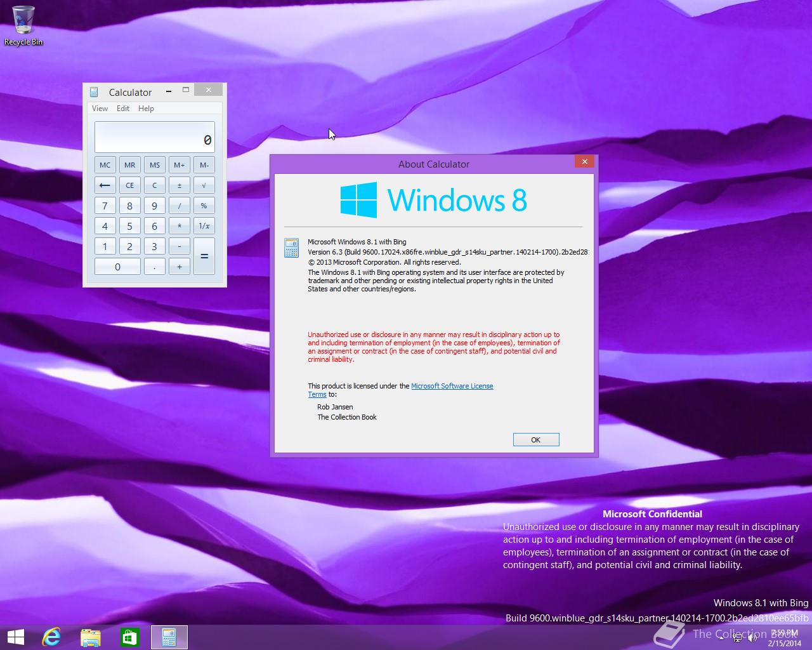
Task: Click the network tray icon
Action: coord(737,638)
